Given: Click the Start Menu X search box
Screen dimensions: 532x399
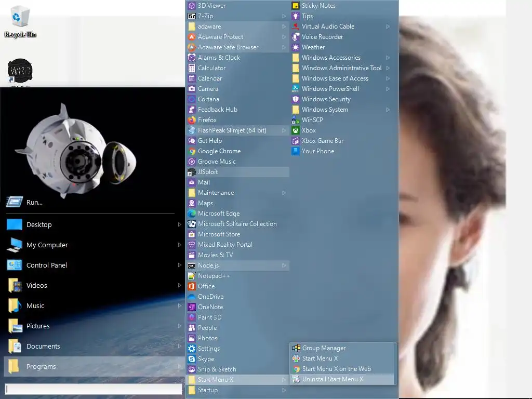Looking at the screenshot, I should pos(94,389).
